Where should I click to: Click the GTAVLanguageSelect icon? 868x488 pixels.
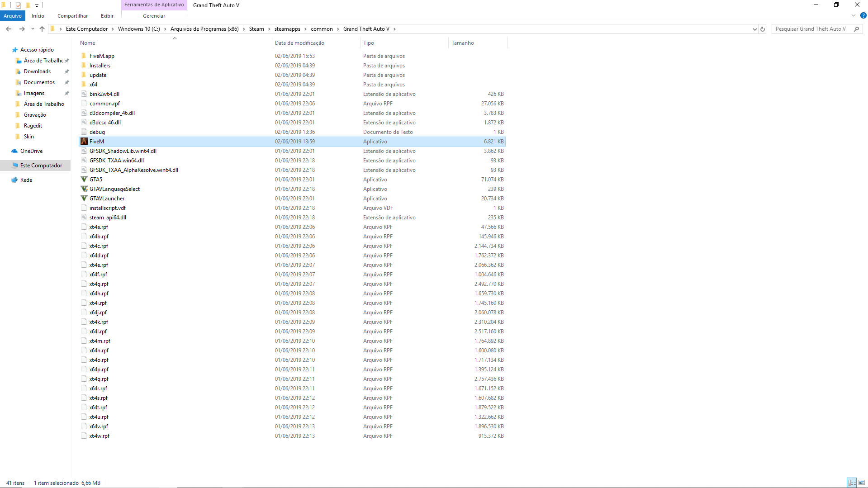click(84, 189)
